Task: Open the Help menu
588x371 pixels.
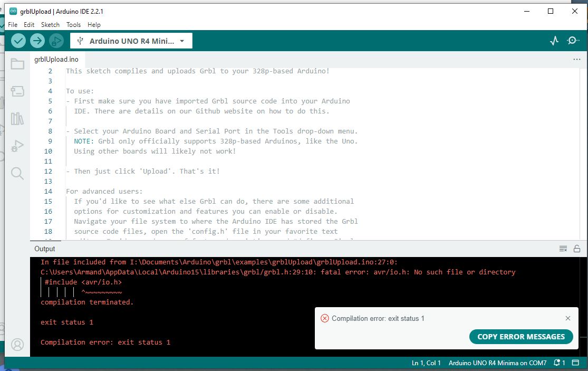Action: pyautogui.click(x=94, y=25)
